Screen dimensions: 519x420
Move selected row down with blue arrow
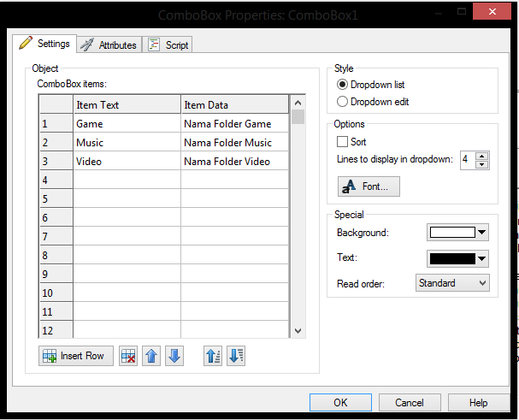pos(174,356)
